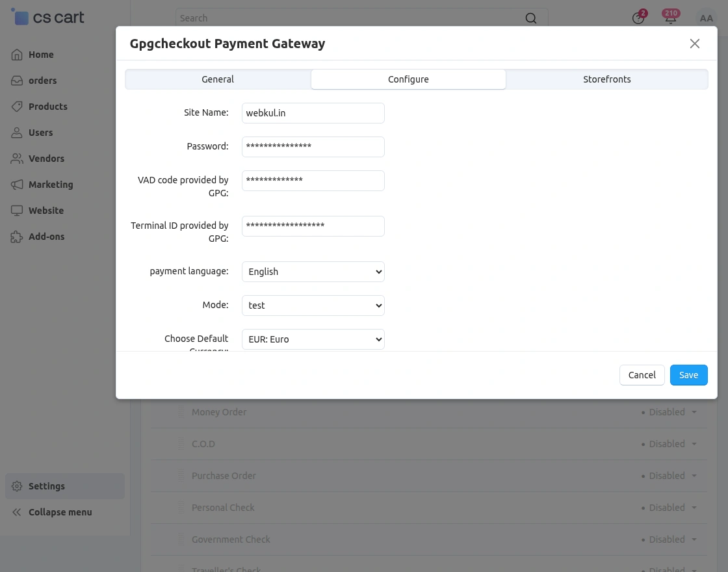Open the Home sidebar icon
This screenshot has height=572, width=728.
coord(17,55)
